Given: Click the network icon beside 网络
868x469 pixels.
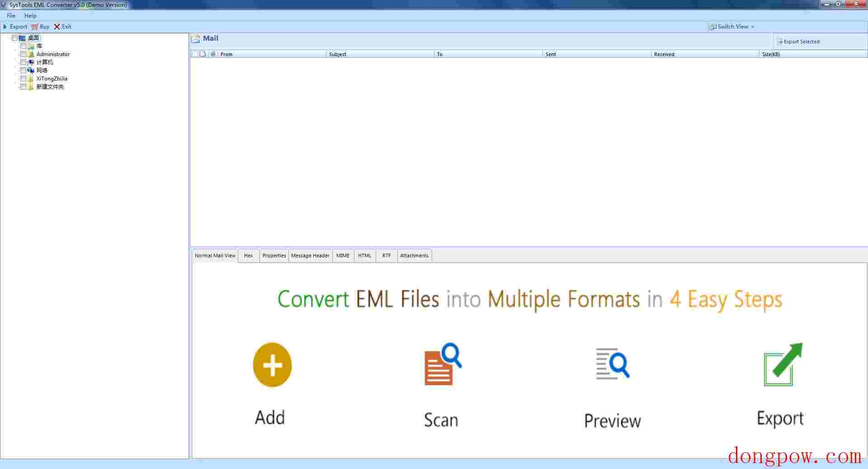Looking at the screenshot, I should 31,71.
